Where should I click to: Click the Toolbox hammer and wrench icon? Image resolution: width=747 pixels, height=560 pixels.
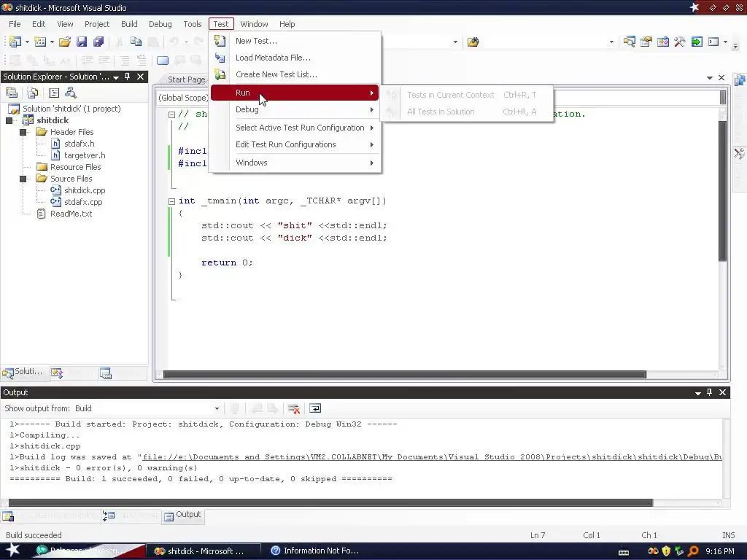click(x=679, y=42)
